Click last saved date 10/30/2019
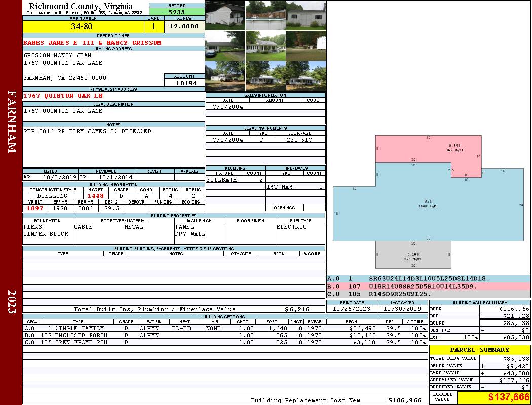 402,309
